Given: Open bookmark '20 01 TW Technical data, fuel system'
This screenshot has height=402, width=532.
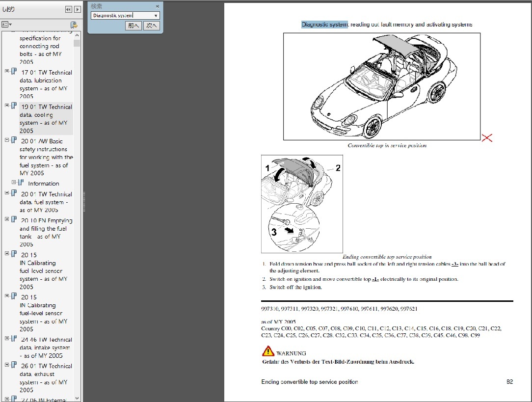Looking at the screenshot, I should pyautogui.click(x=46, y=202).
